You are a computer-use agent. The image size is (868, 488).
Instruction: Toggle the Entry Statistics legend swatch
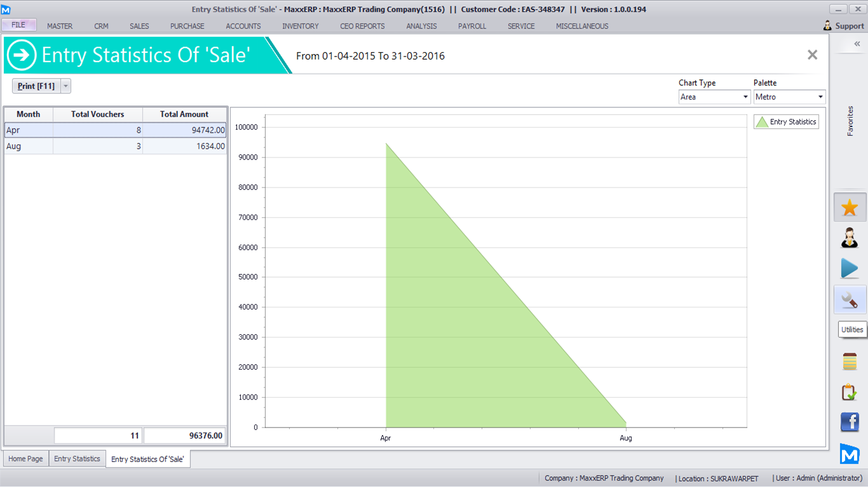pyautogui.click(x=762, y=122)
